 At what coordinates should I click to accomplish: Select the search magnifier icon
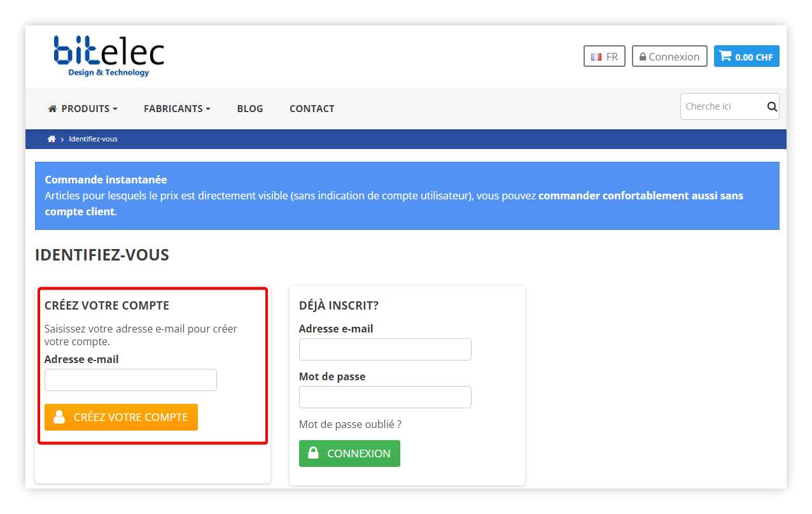[x=771, y=106]
